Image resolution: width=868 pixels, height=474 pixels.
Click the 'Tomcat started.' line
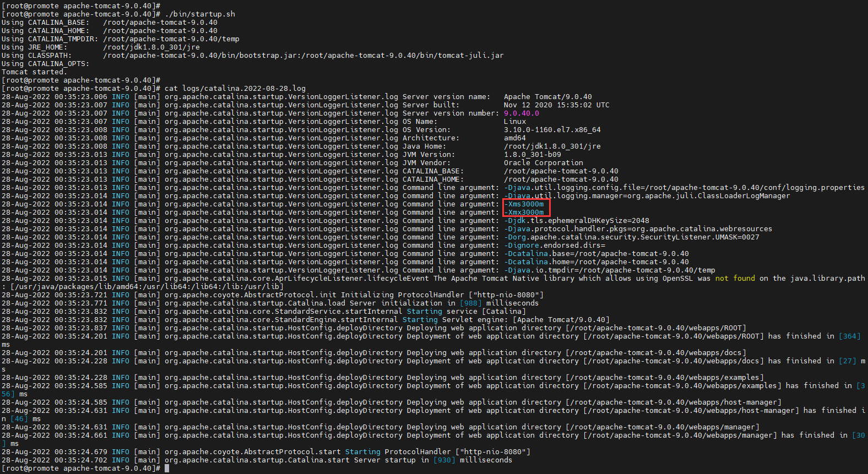click(34, 72)
